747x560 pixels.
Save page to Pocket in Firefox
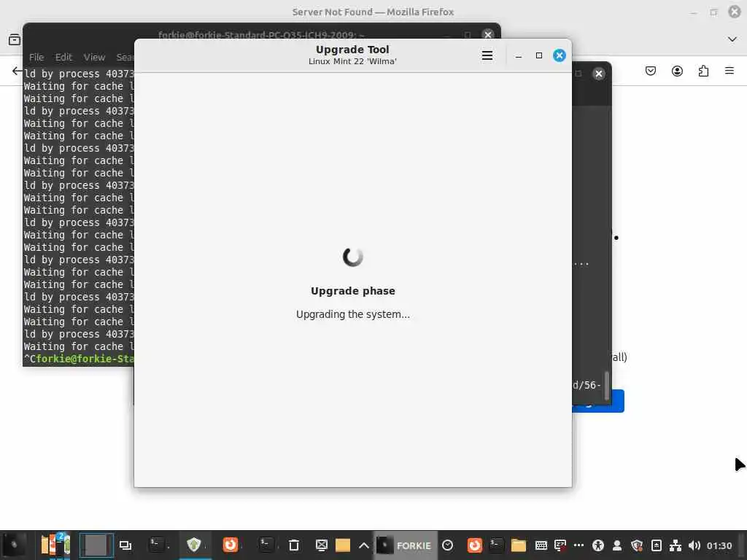[650, 71]
